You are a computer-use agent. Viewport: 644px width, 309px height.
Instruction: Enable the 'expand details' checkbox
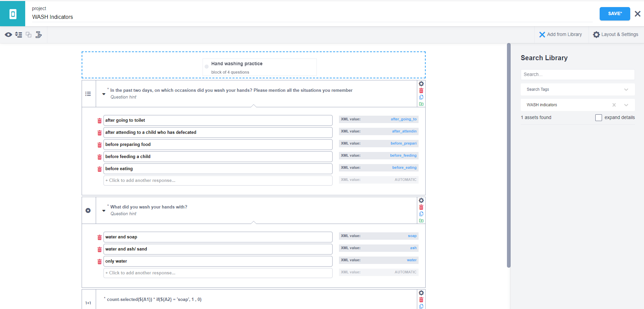pos(599,118)
